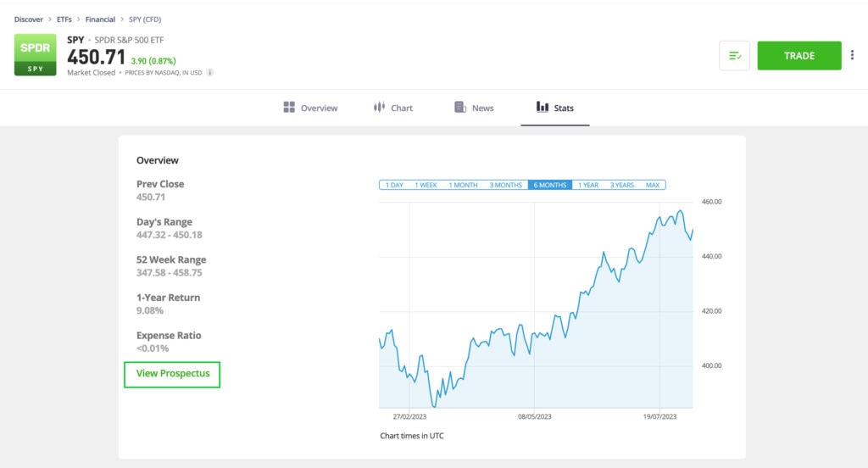This screenshot has height=468, width=868.
Task: Click the 460.00 price axis label
Action: tap(712, 202)
